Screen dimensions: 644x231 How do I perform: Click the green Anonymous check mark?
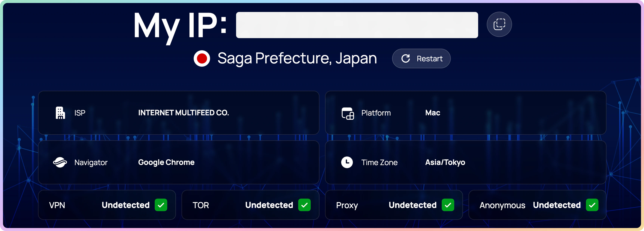(x=592, y=205)
